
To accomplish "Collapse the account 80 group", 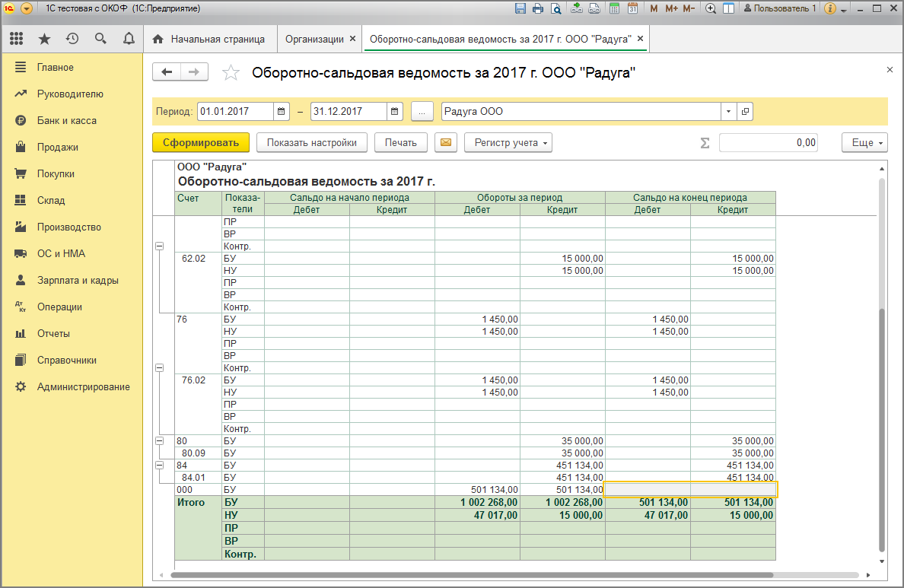I will point(160,441).
